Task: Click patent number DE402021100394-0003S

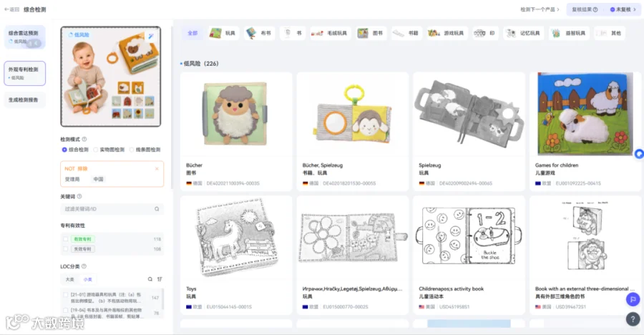Action: coord(233,183)
